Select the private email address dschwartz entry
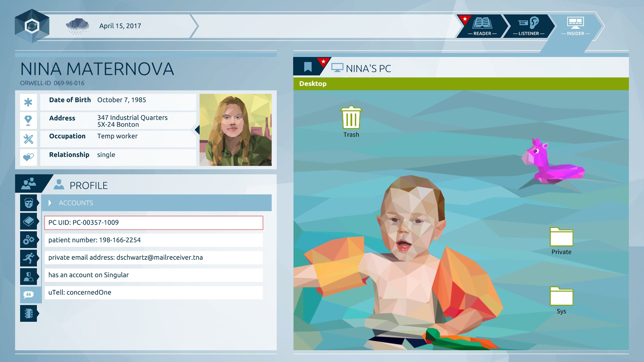 (154, 258)
